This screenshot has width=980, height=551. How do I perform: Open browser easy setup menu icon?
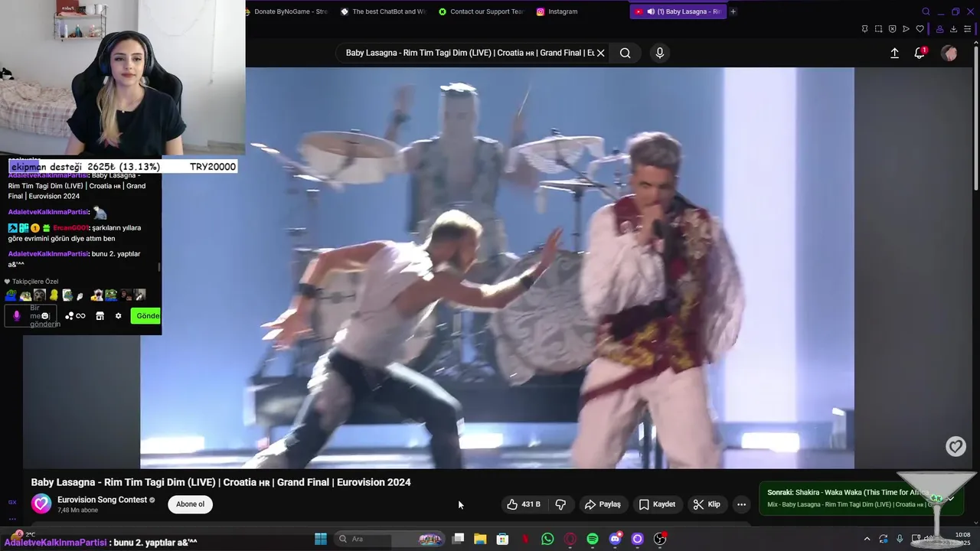coord(968,29)
